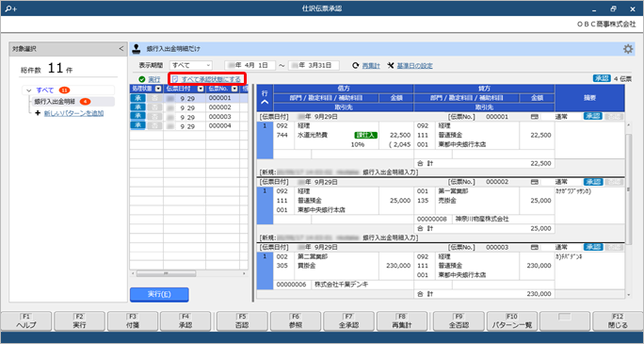The height and width of the screenshot is (344, 644).
Task: Collapse the すべて tree node
Action: 29,90
